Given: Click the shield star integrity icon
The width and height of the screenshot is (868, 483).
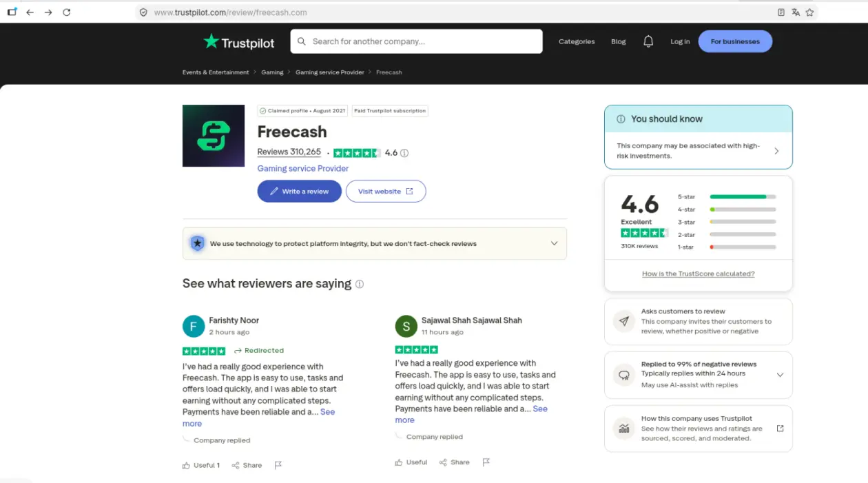Looking at the screenshot, I should pyautogui.click(x=198, y=243).
